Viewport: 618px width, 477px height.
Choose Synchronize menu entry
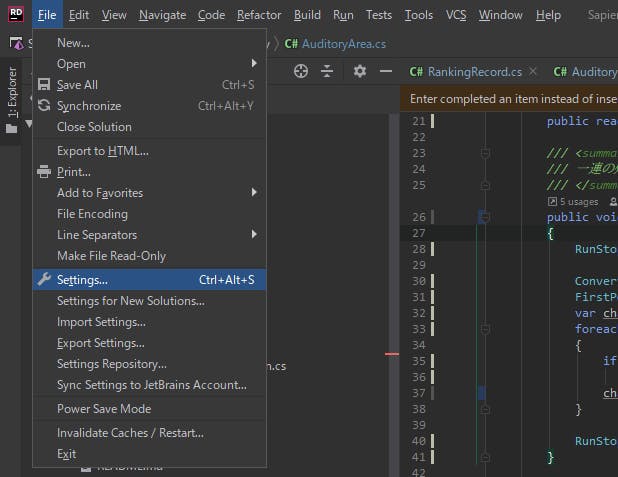(149, 105)
